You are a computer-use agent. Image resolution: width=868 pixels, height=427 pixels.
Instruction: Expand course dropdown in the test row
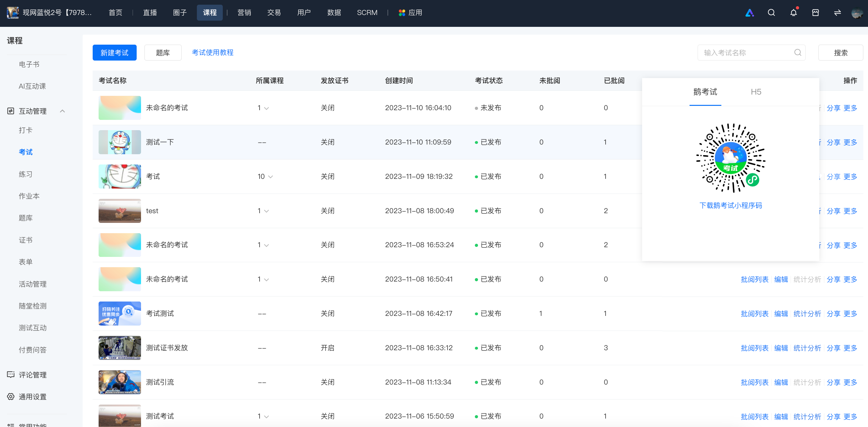click(266, 211)
